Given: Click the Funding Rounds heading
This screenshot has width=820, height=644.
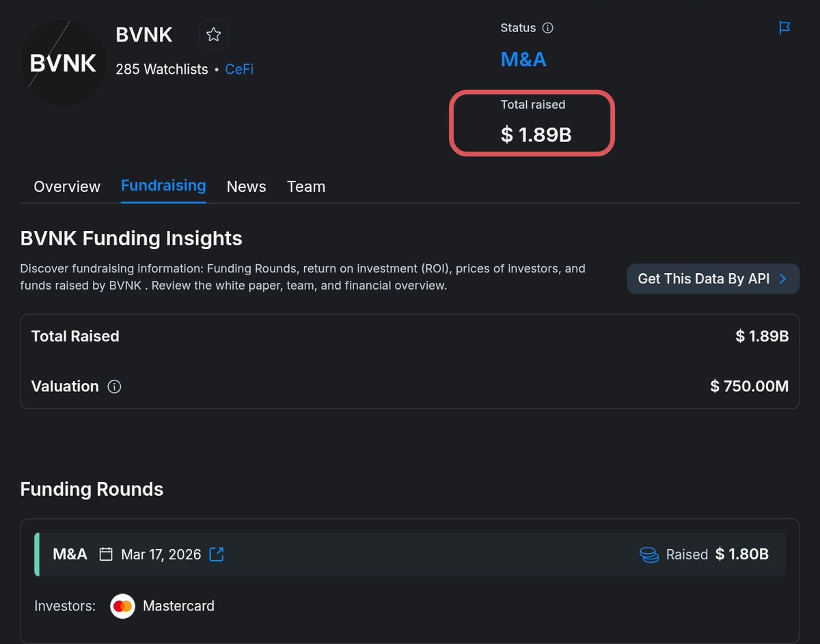Looking at the screenshot, I should [92, 490].
